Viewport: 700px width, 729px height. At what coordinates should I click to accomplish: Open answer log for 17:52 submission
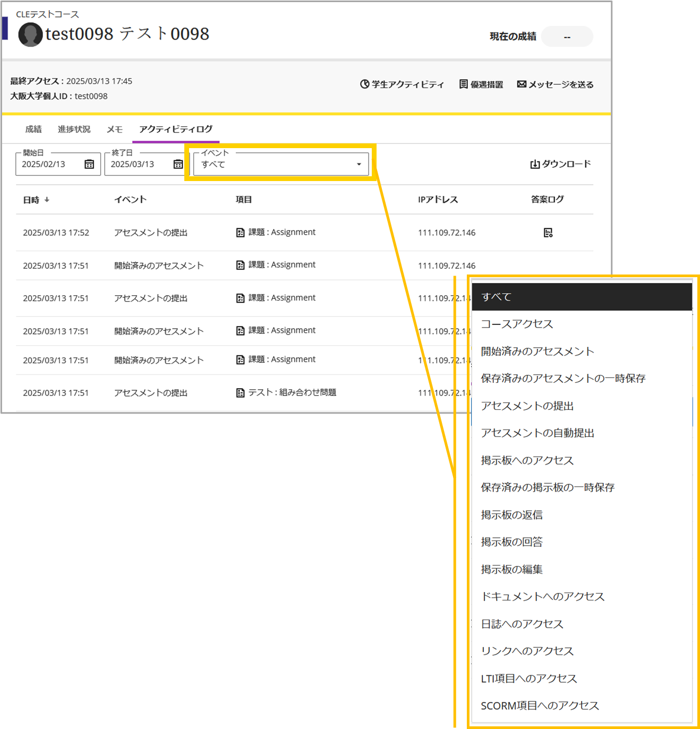click(548, 233)
